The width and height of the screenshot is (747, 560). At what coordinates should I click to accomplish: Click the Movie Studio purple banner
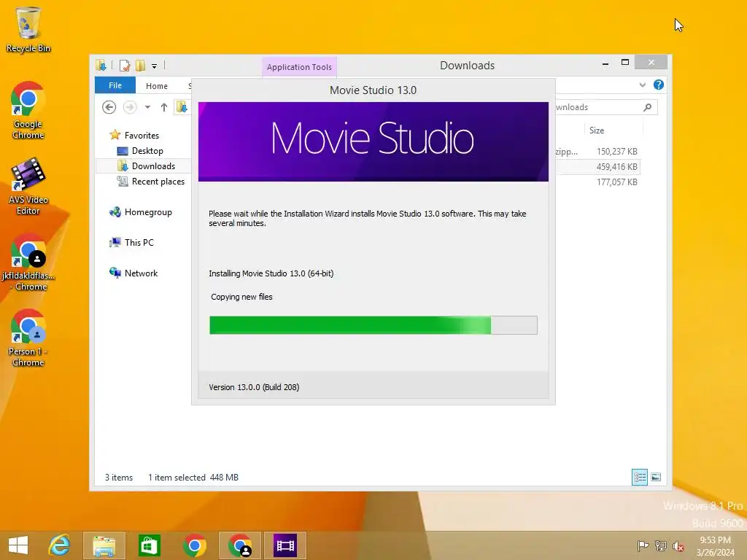click(x=373, y=141)
